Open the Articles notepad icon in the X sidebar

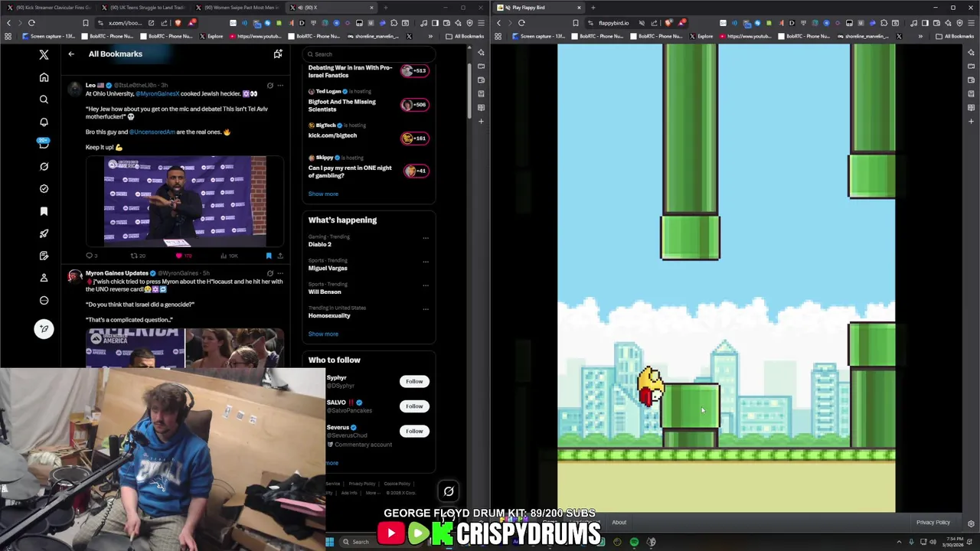point(44,256)
